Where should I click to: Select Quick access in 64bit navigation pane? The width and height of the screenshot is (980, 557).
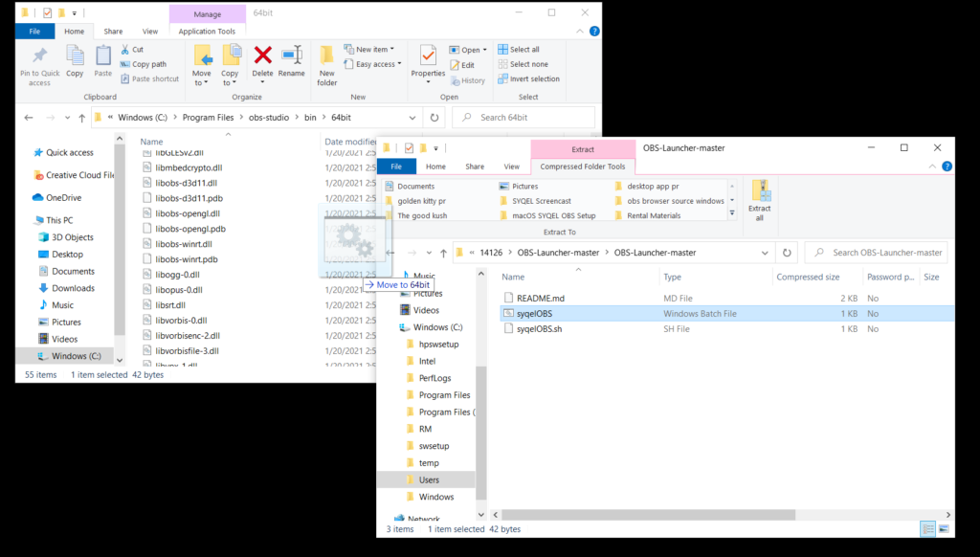[x=63, y=152]
